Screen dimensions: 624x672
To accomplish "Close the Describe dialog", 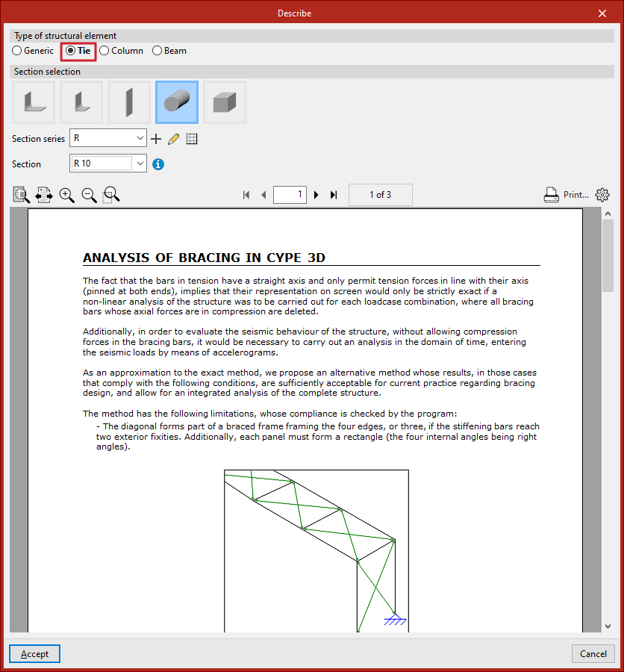I will coord(602,13).
